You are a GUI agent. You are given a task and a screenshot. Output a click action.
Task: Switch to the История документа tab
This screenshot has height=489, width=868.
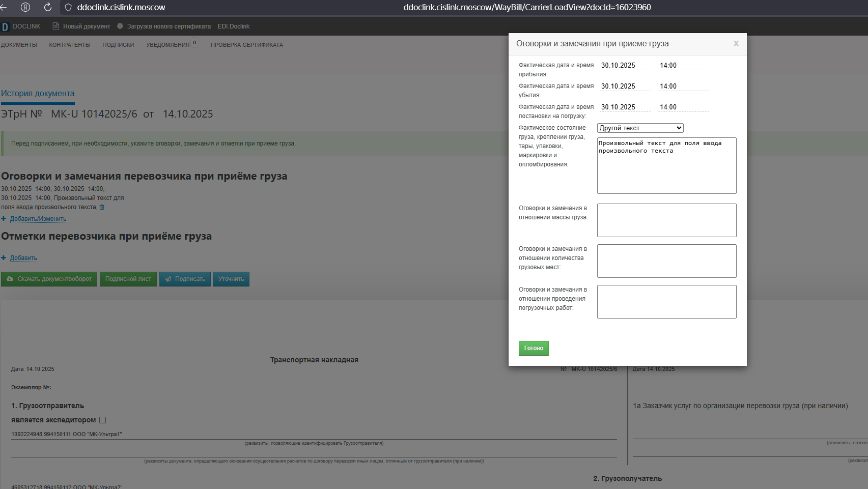tap(38, 94)
